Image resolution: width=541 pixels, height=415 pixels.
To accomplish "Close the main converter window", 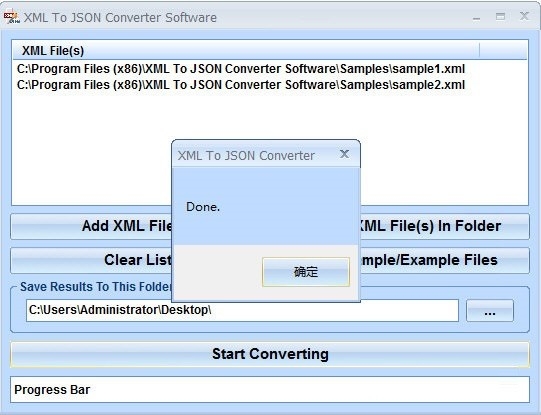I will 524,16.
